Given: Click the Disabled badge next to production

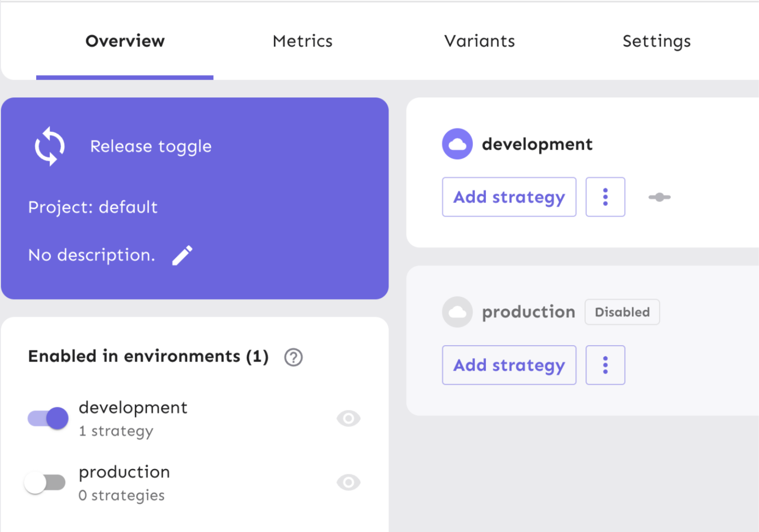Looking at the screenshot, I should (622, 312).
